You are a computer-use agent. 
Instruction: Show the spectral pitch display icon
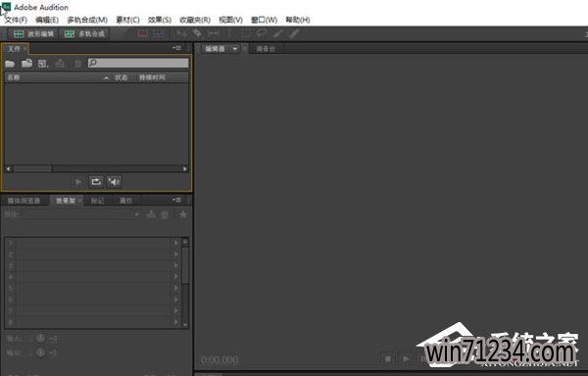pos(158,34)
